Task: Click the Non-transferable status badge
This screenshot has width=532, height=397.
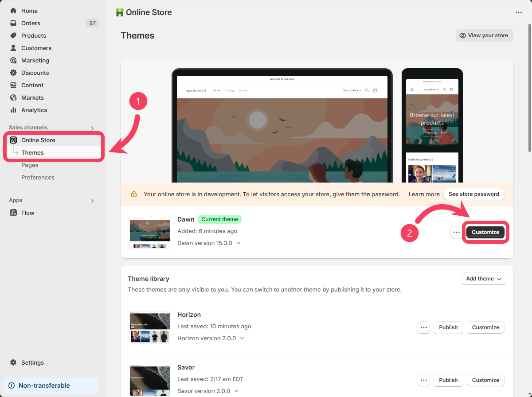Action: tap(51, 385)
